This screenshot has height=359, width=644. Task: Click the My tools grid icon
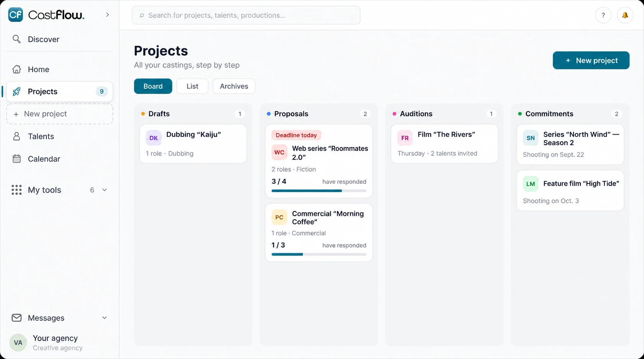point(16,190)
